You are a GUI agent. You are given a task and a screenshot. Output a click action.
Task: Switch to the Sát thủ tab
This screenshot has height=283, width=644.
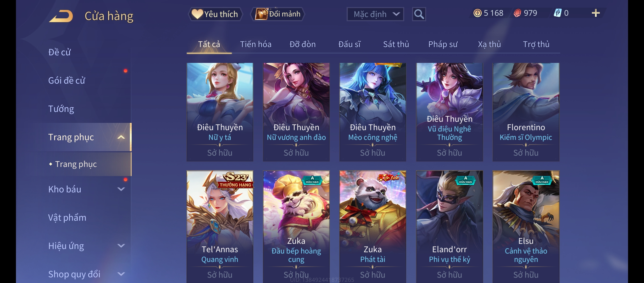point(396,44)
